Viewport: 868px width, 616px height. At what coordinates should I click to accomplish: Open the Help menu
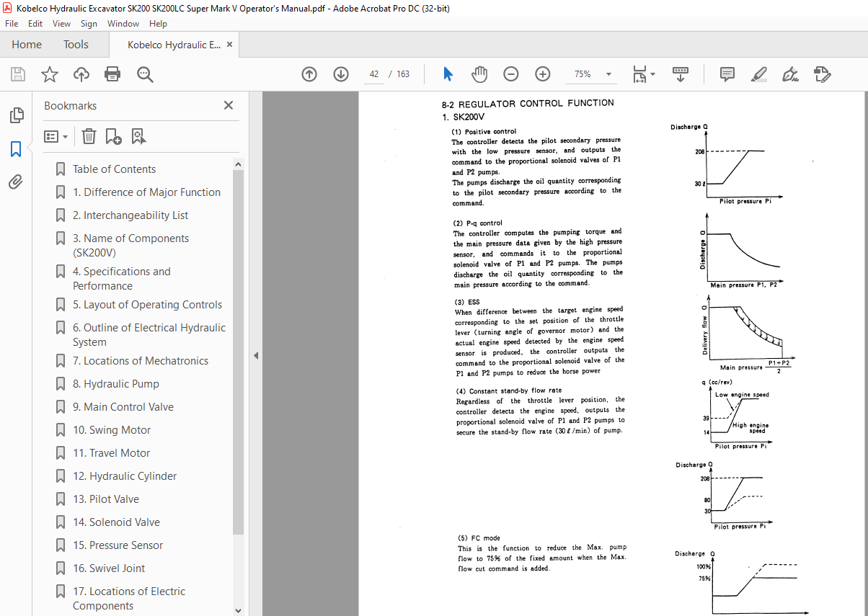click(x=158, y=24)
